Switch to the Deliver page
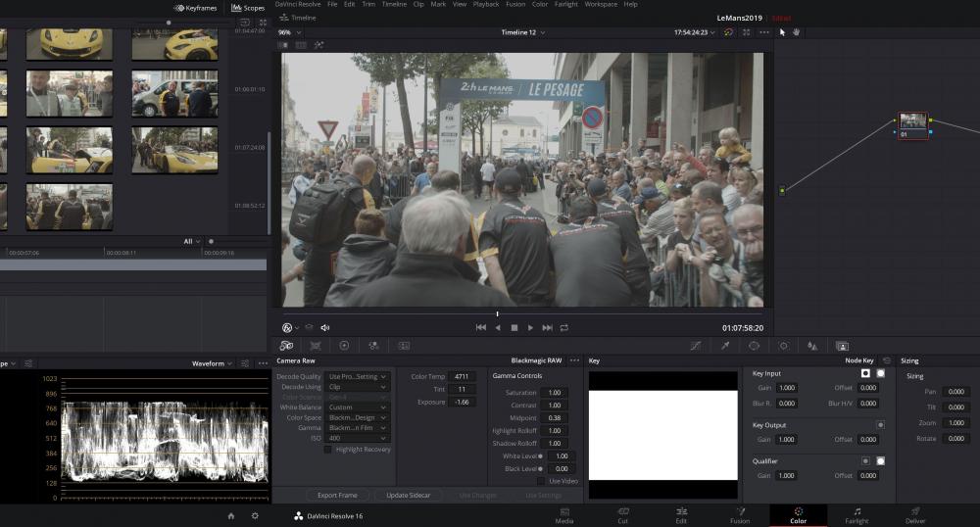Screen dimensions: 980x527 tap(915, 516)
